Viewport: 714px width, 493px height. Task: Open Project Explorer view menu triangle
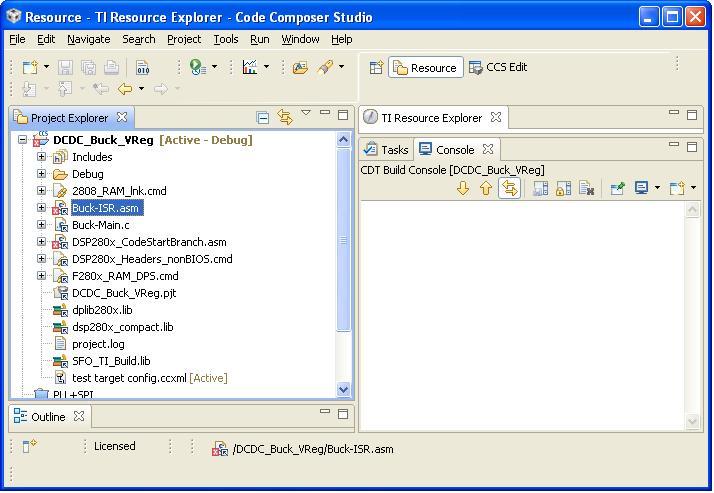tap(306, 112)
